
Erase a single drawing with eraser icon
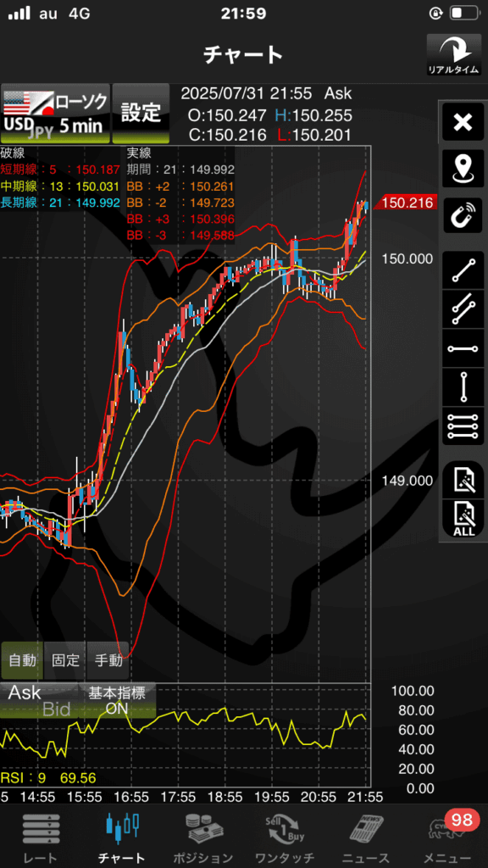[463, 480]
